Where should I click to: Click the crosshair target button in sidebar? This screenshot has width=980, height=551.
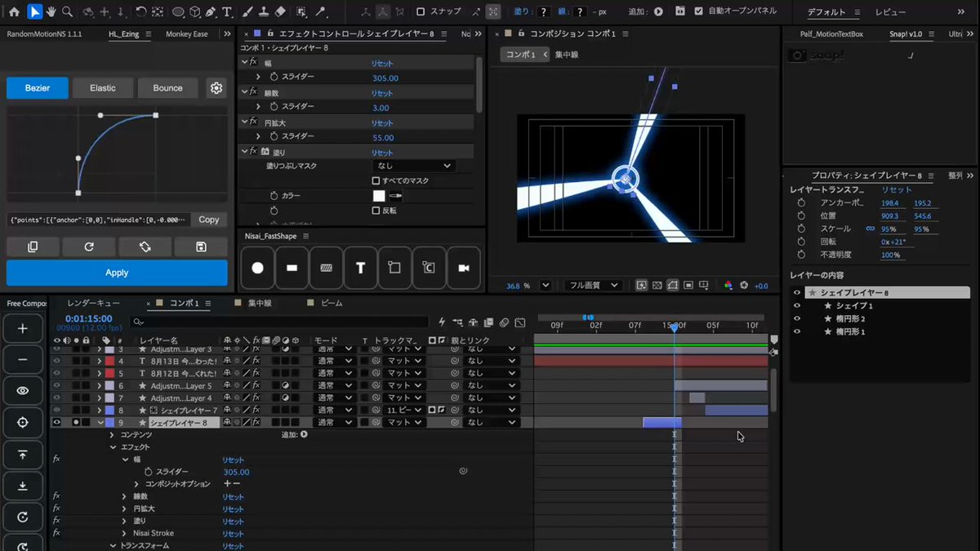[x=22, y=422]
